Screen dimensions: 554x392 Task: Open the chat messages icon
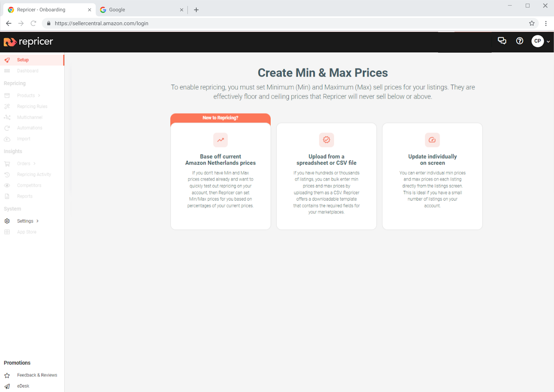[x=502, y=41]
